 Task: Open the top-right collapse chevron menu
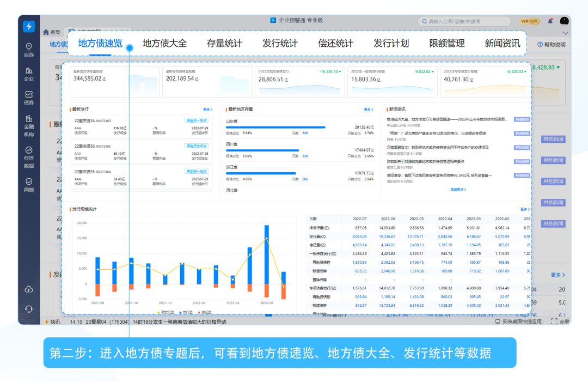[565, 33]
